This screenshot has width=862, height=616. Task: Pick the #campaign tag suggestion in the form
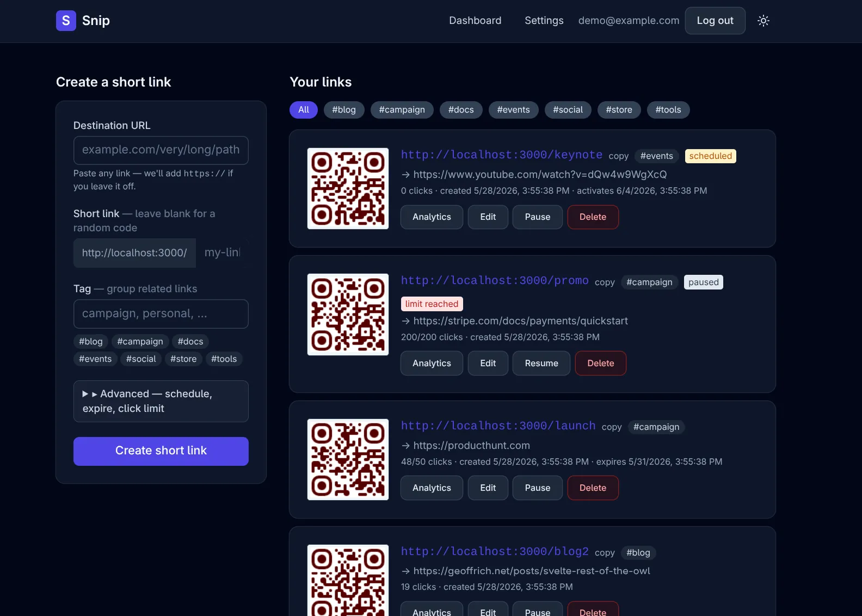coord(140,342)
